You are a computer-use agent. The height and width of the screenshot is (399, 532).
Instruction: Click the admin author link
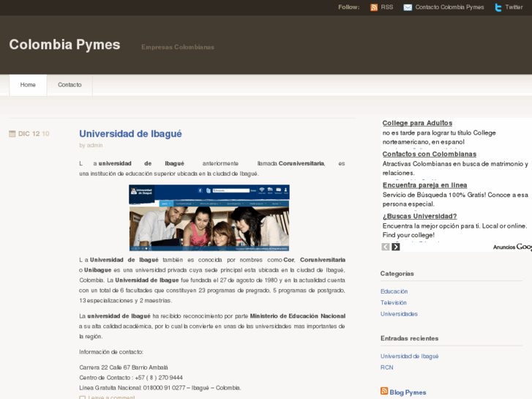tap(94, 146)
